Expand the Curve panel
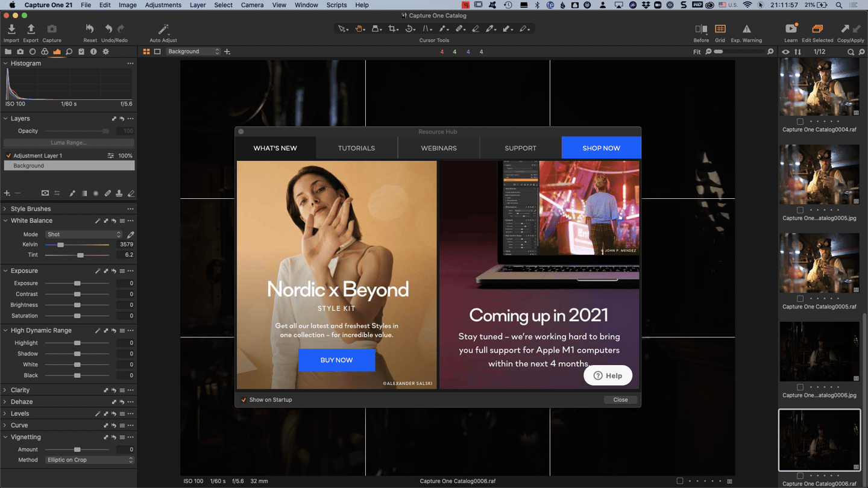This screenshot has width=868, height=488. (x=5, y=425)
